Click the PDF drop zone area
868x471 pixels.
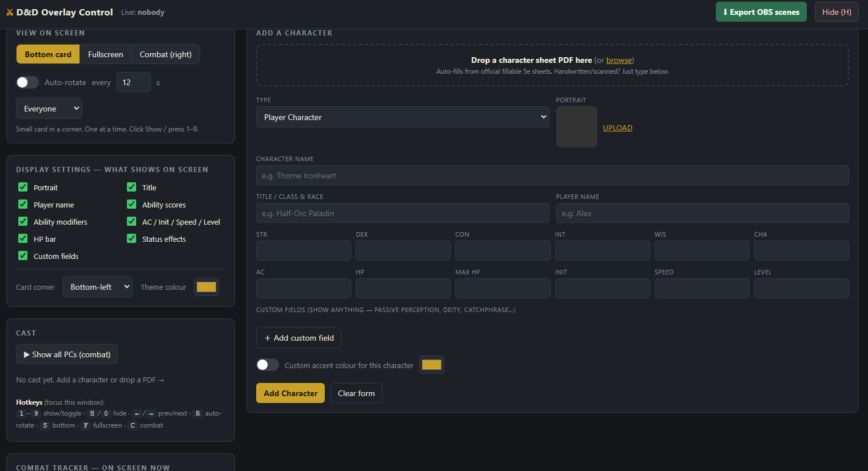[552, 65]
